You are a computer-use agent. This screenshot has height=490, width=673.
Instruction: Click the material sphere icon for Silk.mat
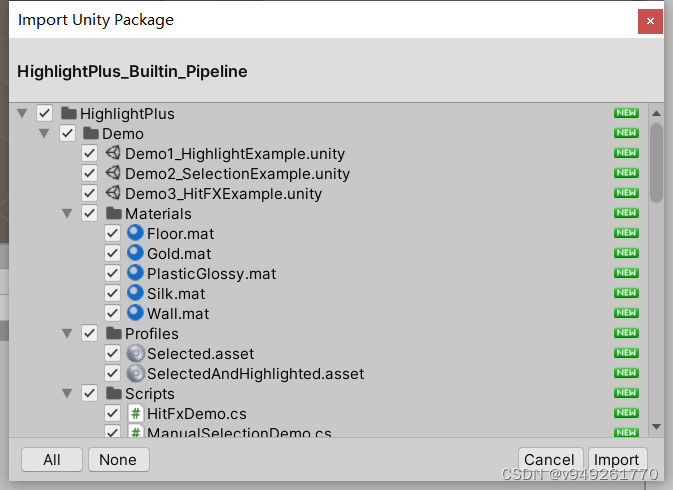(135, 293)
